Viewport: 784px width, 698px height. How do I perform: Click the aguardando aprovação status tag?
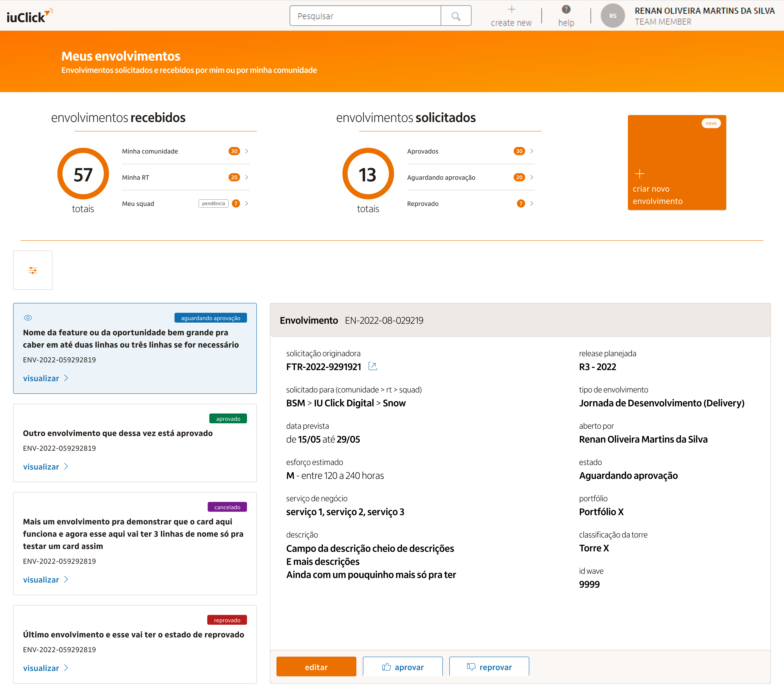(x=211, y=318)
